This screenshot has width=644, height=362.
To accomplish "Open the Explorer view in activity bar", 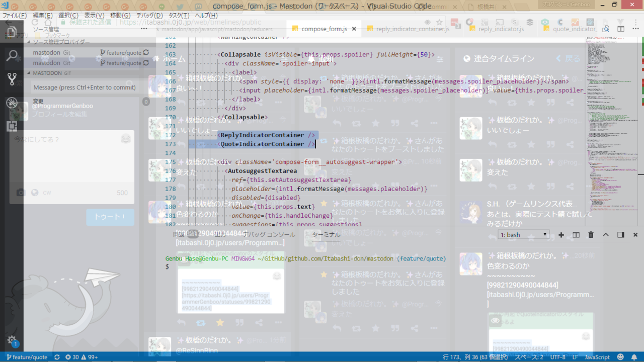I will [x=12, y=32].
